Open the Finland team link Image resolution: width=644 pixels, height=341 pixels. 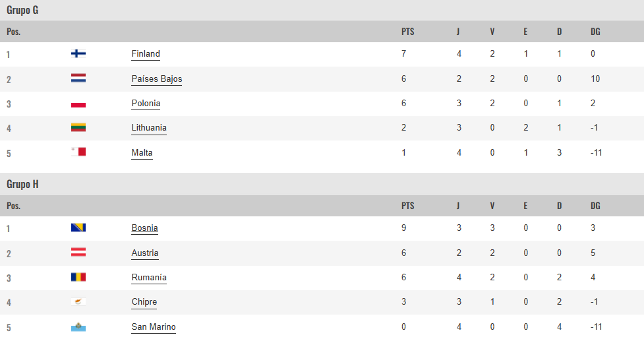point(146,54)
